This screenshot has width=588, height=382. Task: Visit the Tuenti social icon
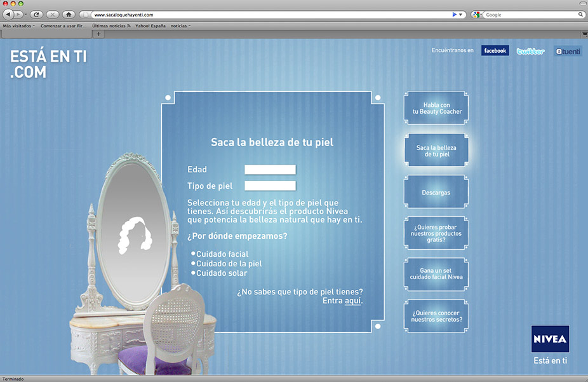pos(568,51)
